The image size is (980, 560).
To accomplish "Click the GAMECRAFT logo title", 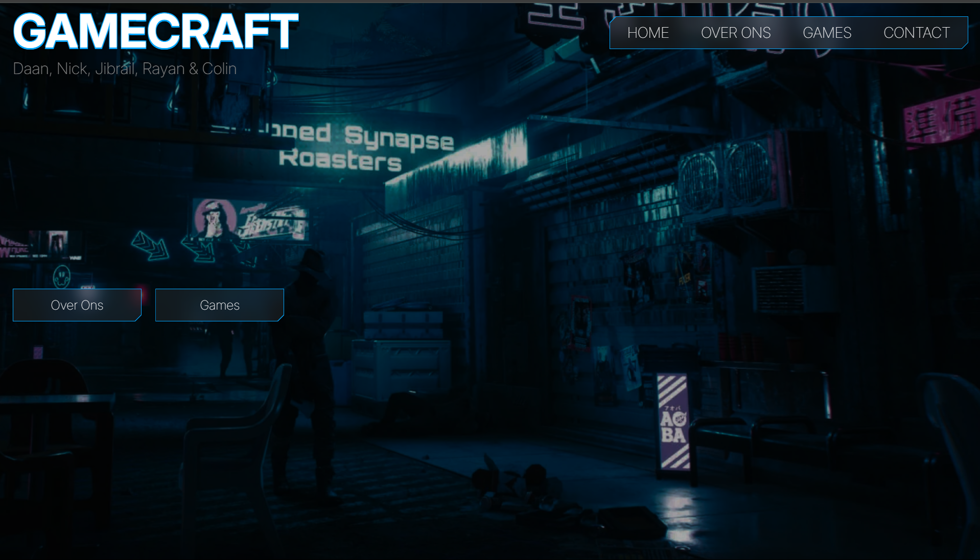I will click(x=156, y=32).
